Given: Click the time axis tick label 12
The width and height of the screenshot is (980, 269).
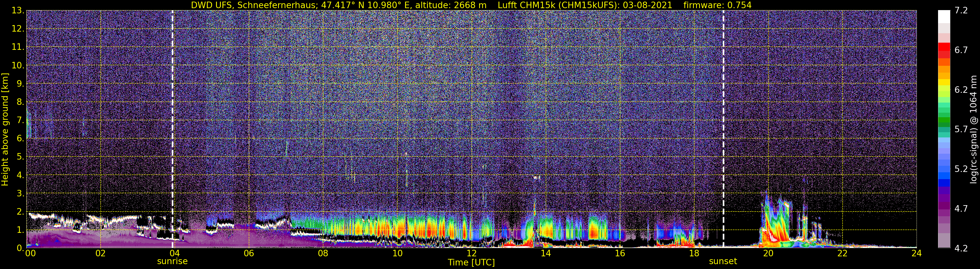Looking at the screenshot, I should pyautogui.click(x=471, y=253).
